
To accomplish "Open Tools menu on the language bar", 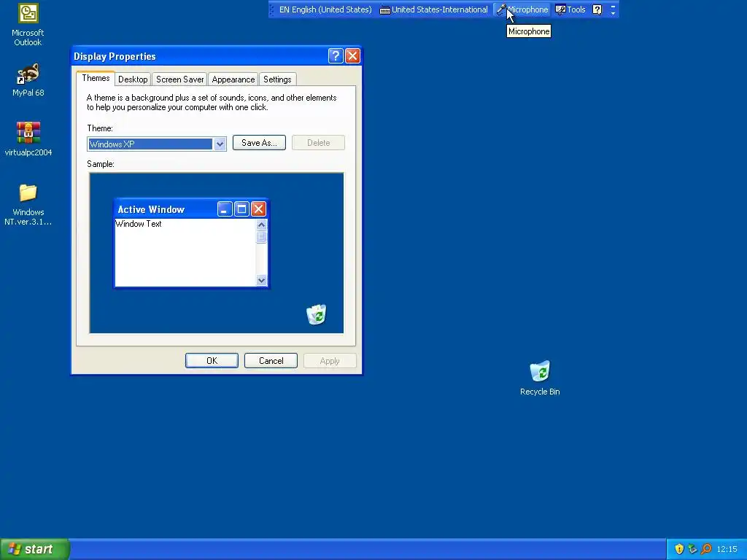I will pyautogui.click(x=570, y=9).
